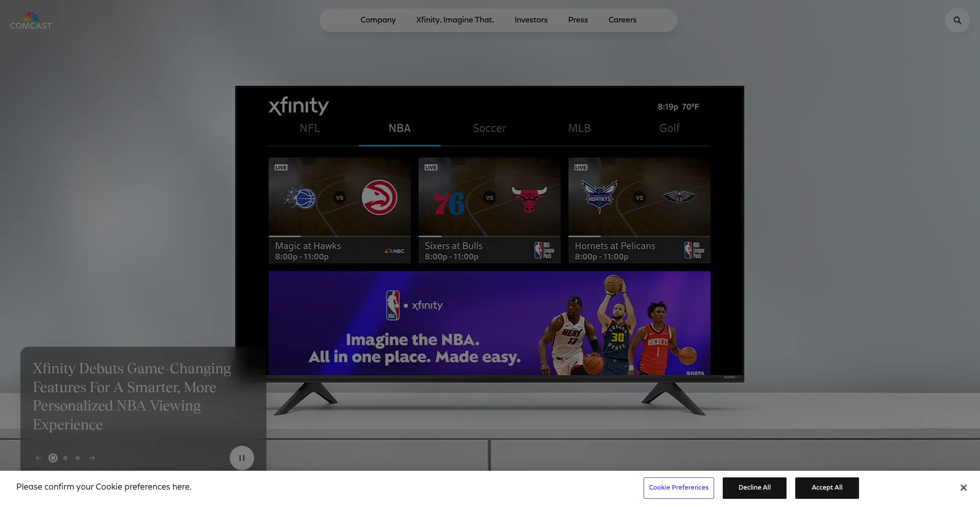
Task: Open the Xfinity NBA viewing experience headline
Action: pos(132,396)
